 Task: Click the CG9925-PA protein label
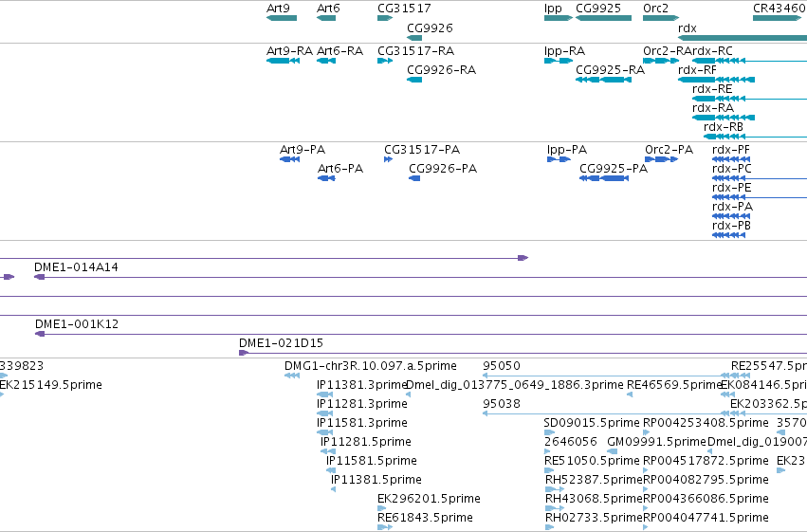pos(614,169)
